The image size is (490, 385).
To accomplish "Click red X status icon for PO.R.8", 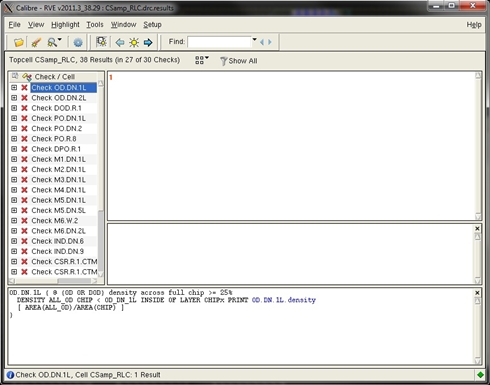I will [24, 139].
